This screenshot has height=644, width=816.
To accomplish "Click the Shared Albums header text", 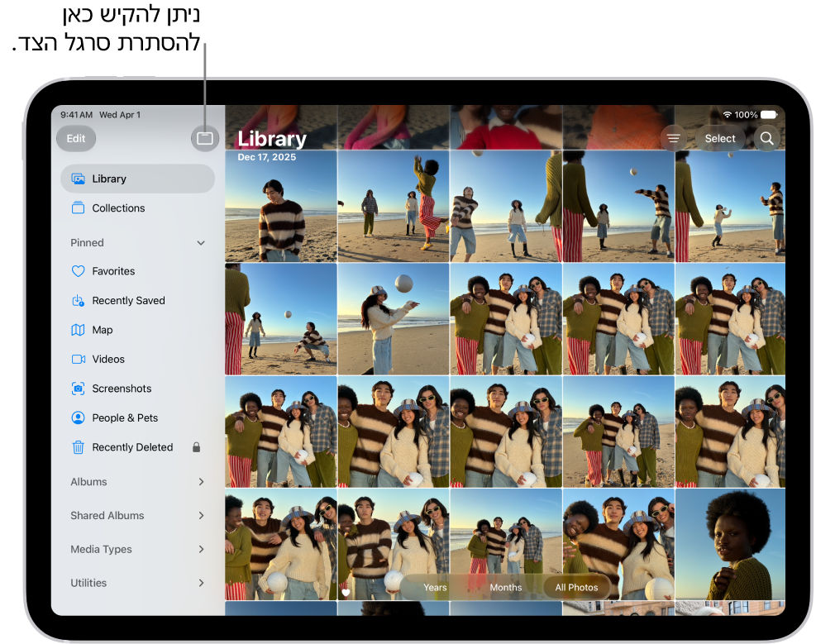I will [x=107, y=516].
